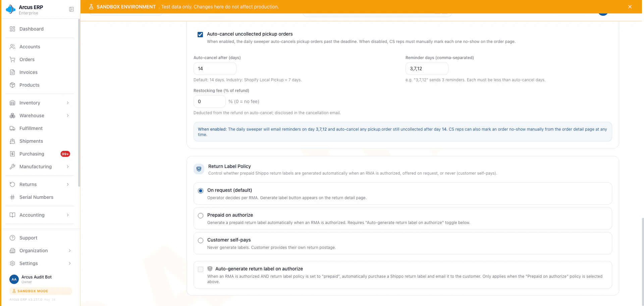Dismiss the sandbox environment banner

[630, 7]
